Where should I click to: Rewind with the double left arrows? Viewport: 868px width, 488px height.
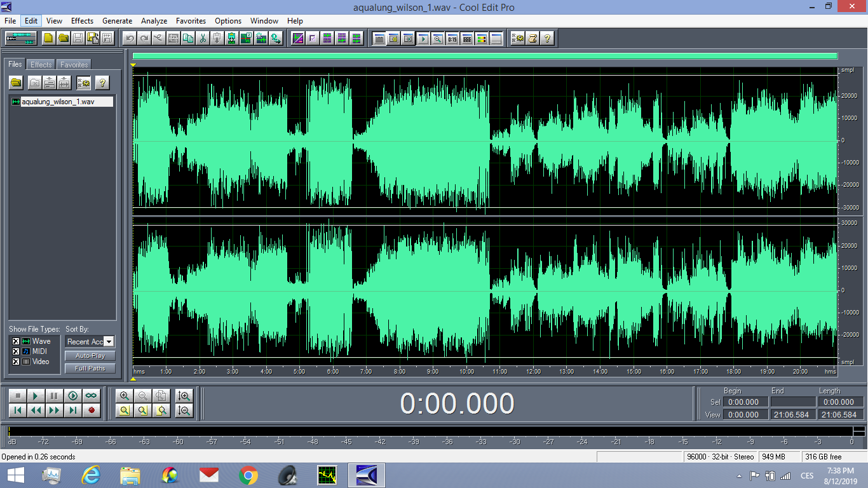(x=36, y=410)
